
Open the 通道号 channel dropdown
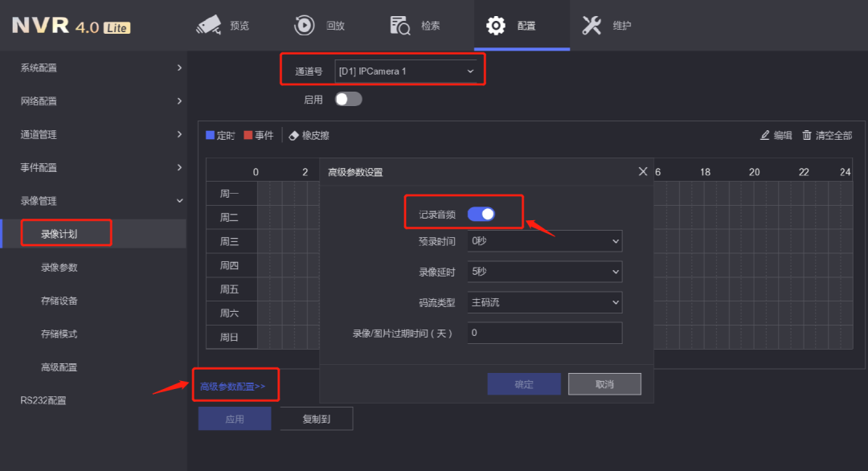[407, 72]
